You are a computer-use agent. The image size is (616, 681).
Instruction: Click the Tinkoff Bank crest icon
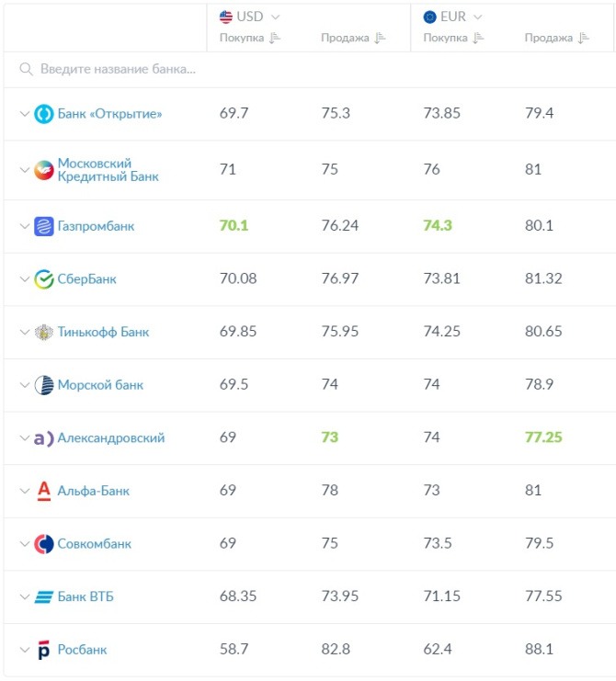click(x=44, y=332)
